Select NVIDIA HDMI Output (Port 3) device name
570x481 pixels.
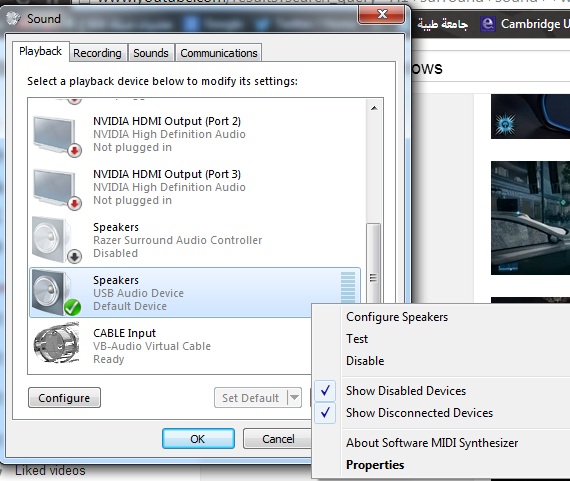click(167, 174)
